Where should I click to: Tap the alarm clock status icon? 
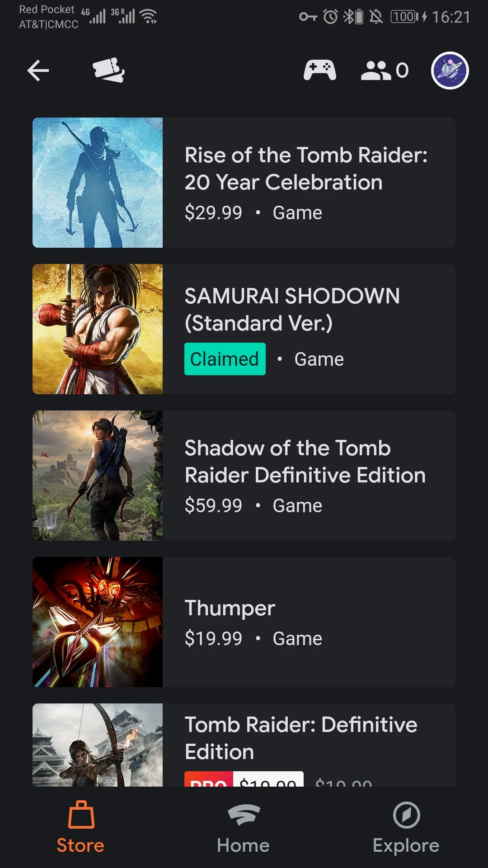(330, 17)
